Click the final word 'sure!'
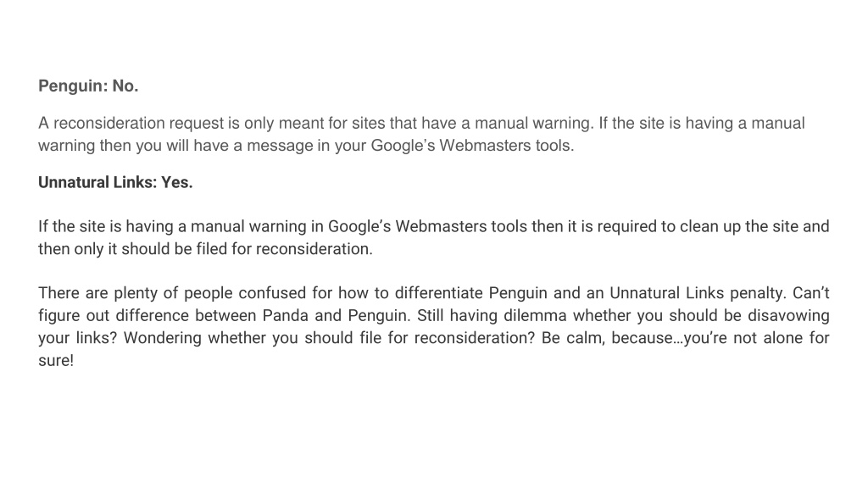 tap(56, 360)
